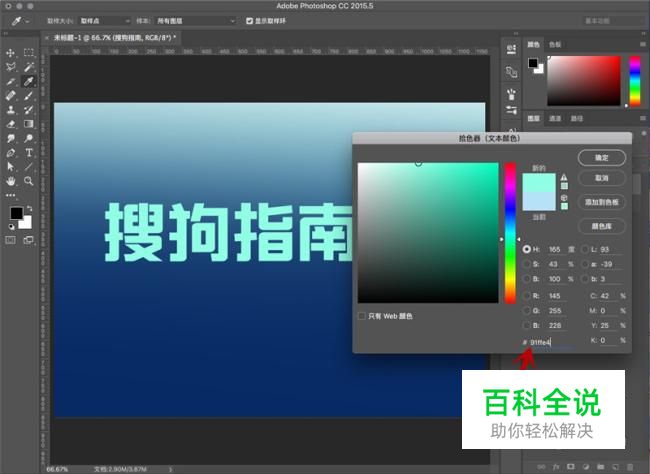Change screen mode icon in toolbox
Screen dimensions: 650x474
29,240
